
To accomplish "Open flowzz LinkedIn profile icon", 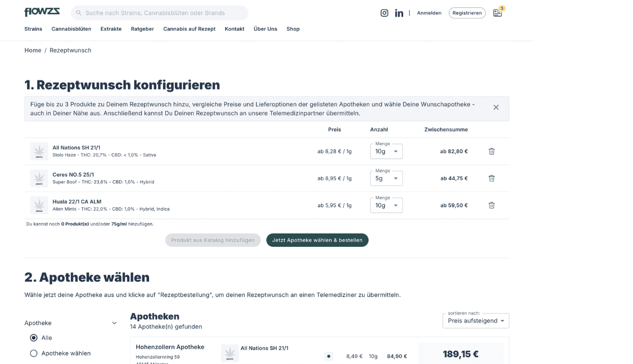I will (x=399, y=13).
